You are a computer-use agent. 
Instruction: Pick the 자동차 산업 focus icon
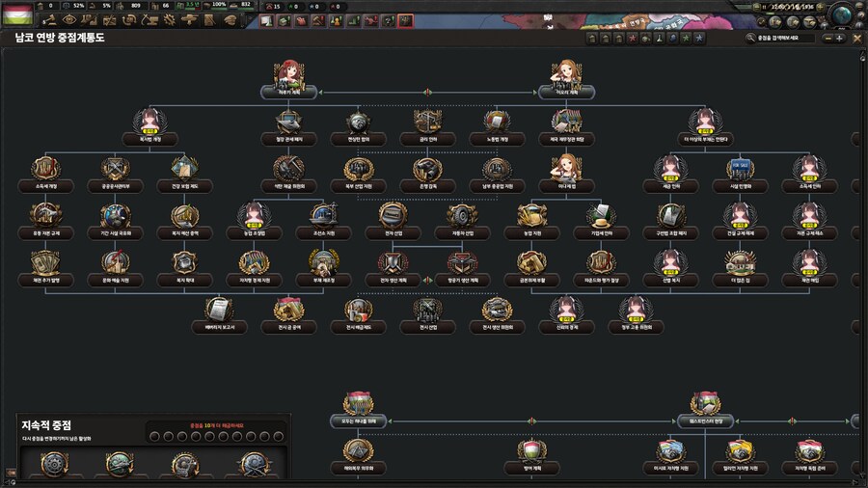(x=462, y=215)
